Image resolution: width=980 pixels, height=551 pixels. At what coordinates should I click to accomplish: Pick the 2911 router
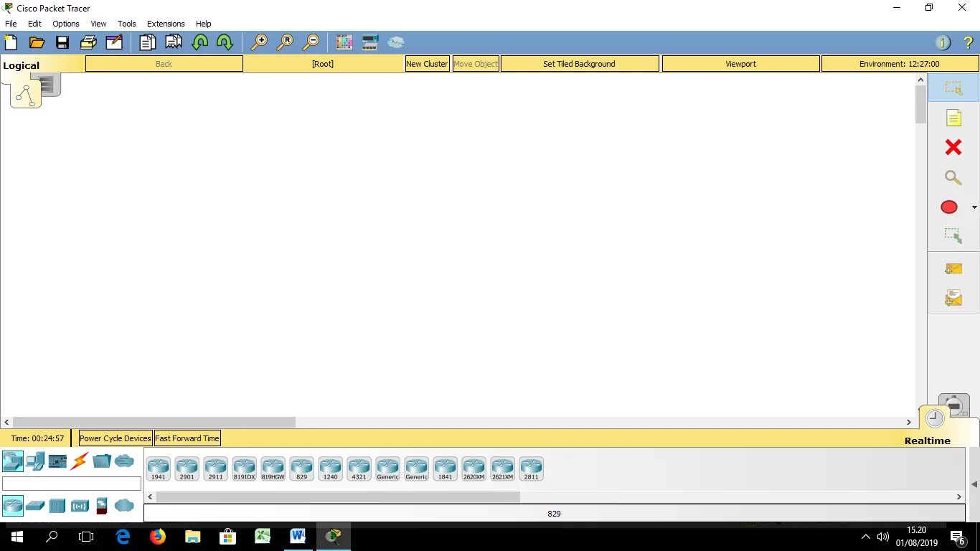216,468
